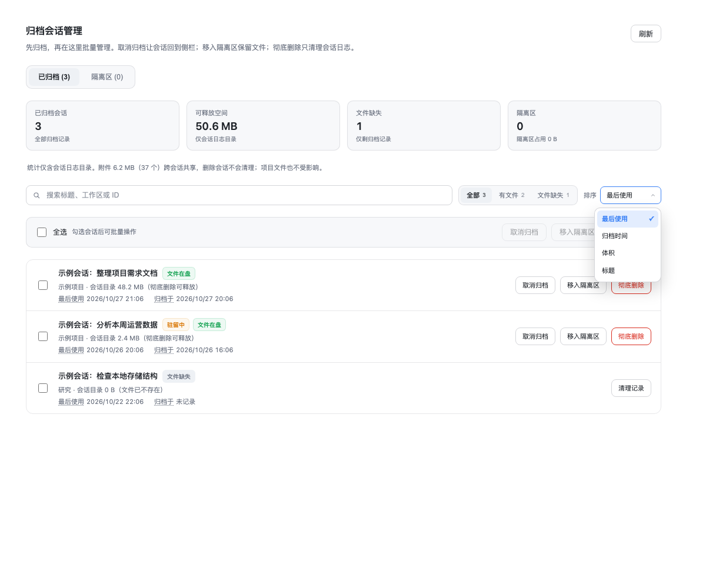Image resolution: width=706 pixels, height=588 pixels.
Task: Permanently delete the 整理项目需求文档 conversation
Action: coord(631,288)
